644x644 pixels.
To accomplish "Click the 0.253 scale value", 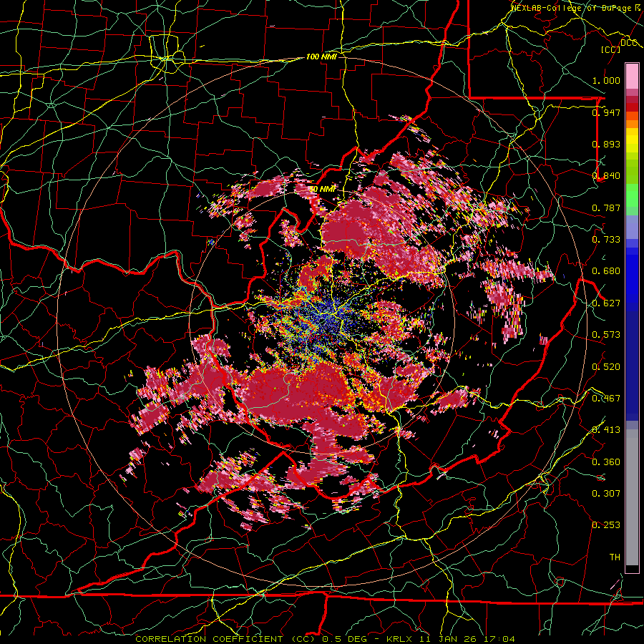I will pyautogui.click(x=606, y=525).
